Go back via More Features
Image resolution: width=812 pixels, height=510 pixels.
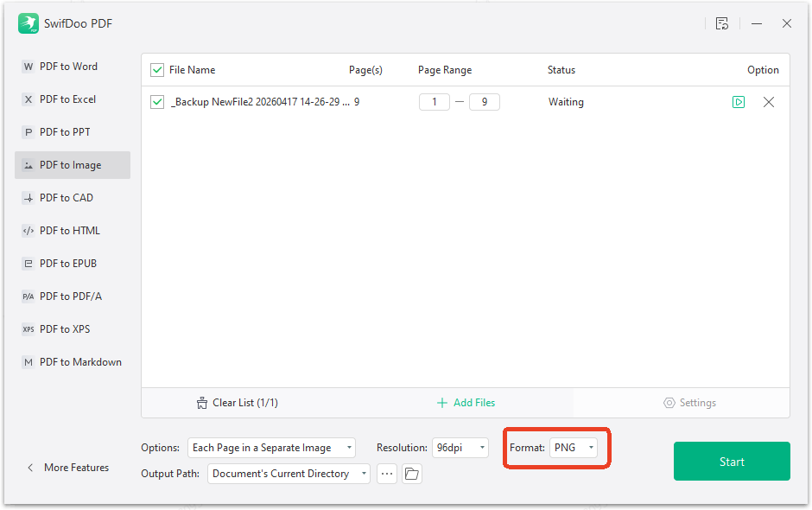(68, 468)
